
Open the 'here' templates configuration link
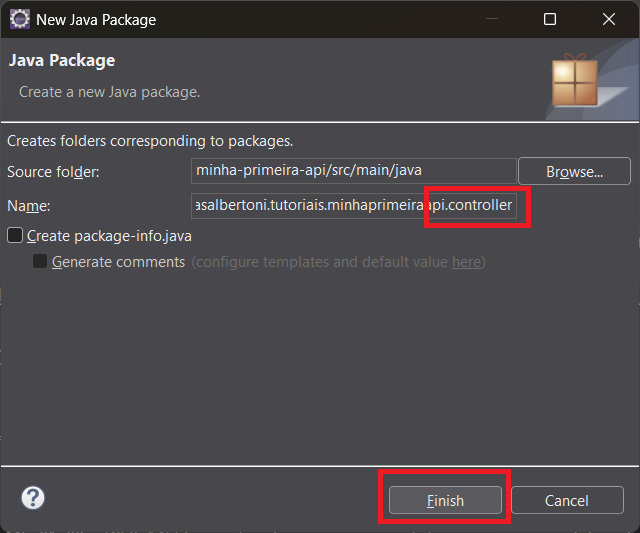click(x=466, y=262)
